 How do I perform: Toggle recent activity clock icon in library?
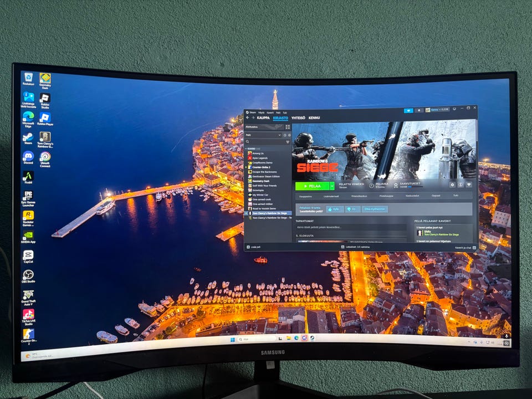click(285, 135)
